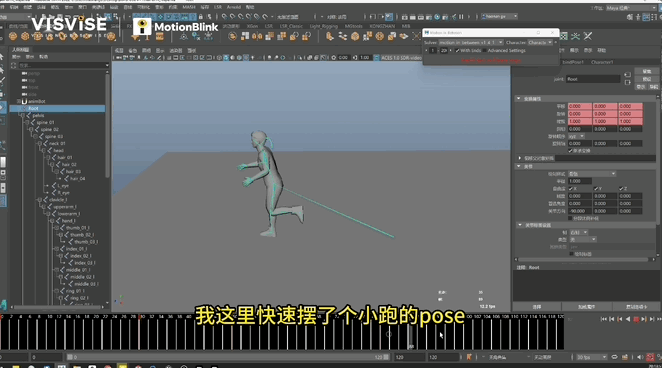The width and height of the screenshot is (662, 368).
Task: Collapse the spine 01 joint hierarchy
Action: pyautogui.click(x=27, y=122)
